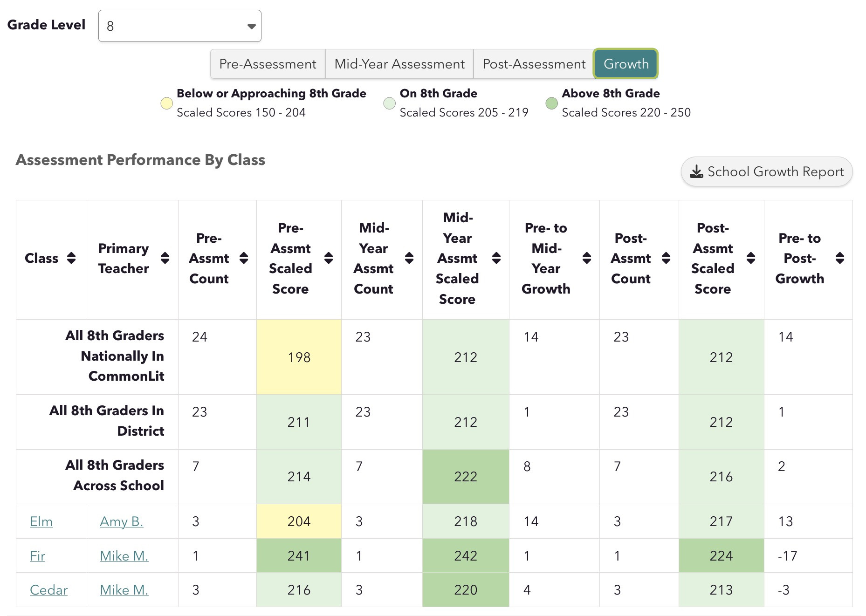This screenshot has width=866, height=616.
Task: Click the On 8th Grade legend swatch
Action: coord(390,103)
